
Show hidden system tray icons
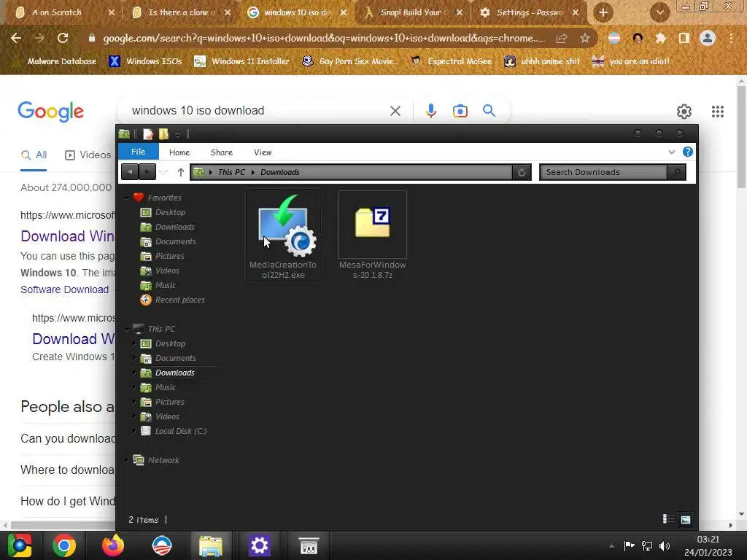612,545
